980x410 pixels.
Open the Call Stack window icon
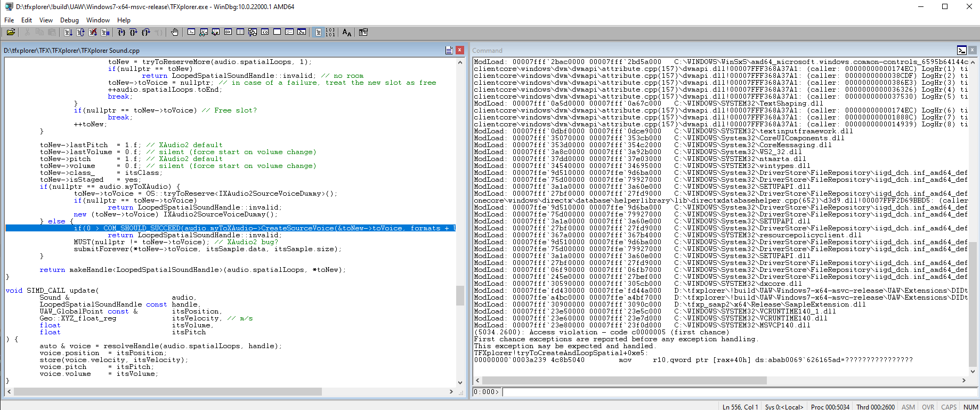(253, 33)
